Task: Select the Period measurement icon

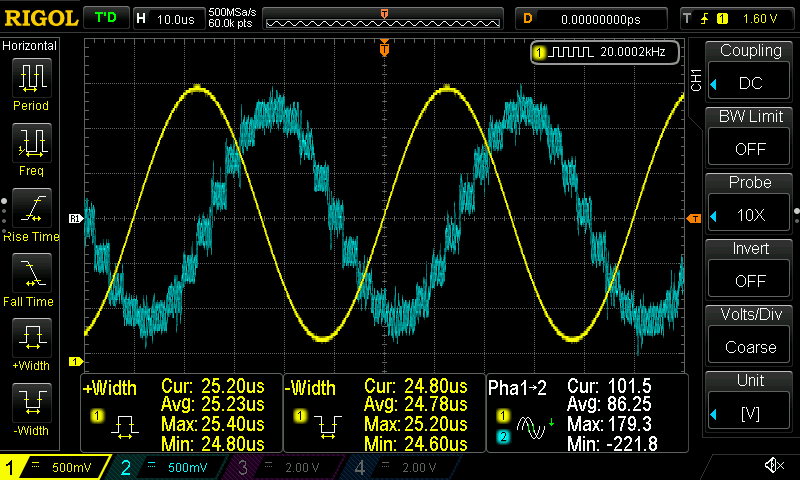Action: 30,78
